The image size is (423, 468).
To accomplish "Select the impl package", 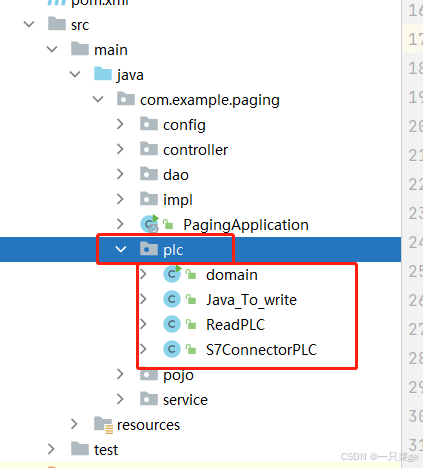I will 178,200.
